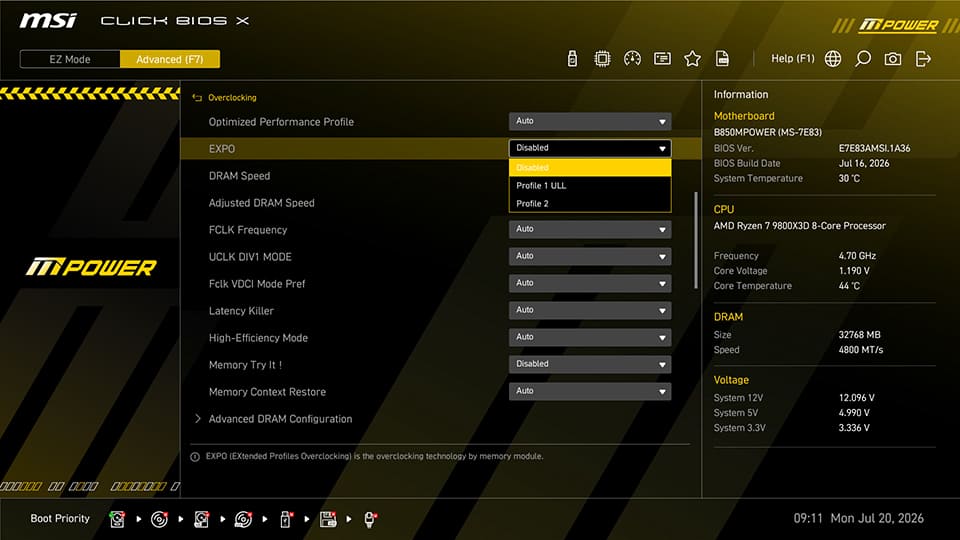Select second optical disc boot device icon
Screen dimensions: 960x540
(243, 519)
